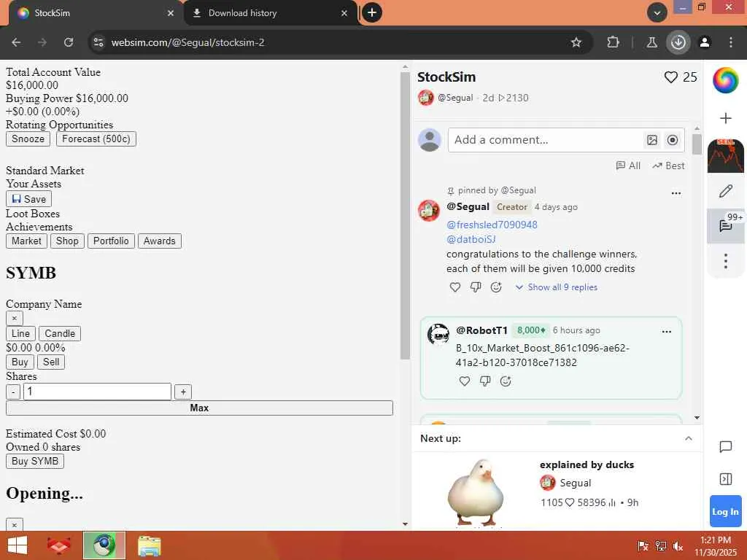Open the downloads toolbar icon
This screenshot has height=560, width=747.
pyautogui.click(x=678, y=42)
